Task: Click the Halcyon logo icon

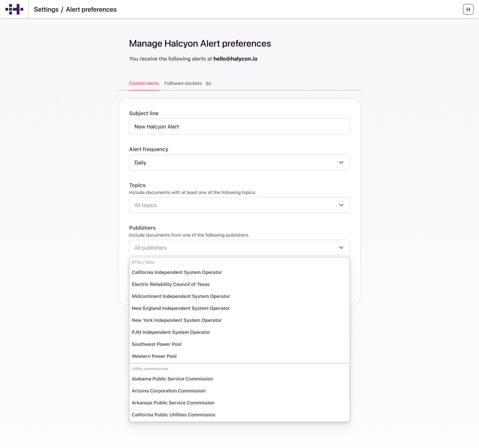Action: (14, 9)
